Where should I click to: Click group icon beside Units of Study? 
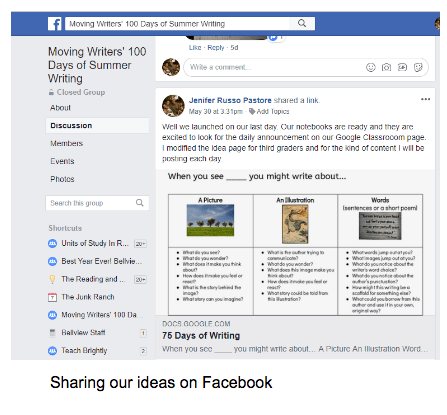tap(52, 243)
